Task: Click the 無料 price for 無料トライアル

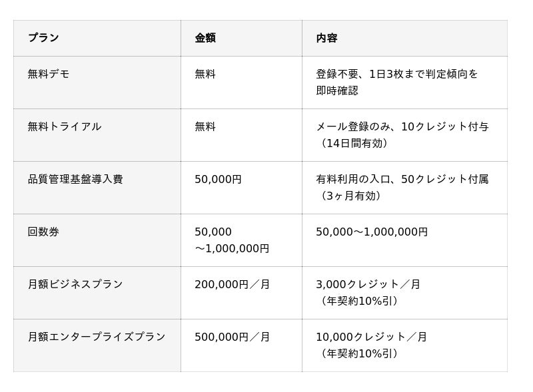Action: [205, 126]
